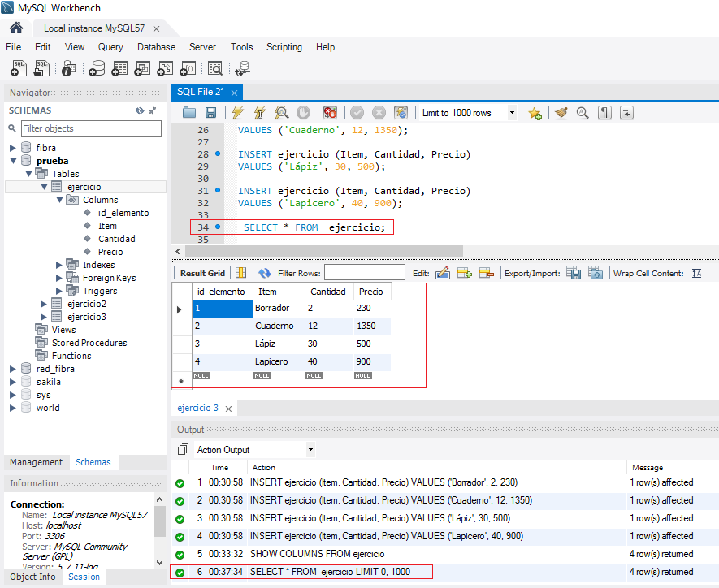This screenshot has height=588, width=719.
Task: Open the Action Output filter dropdown
Action: [310, 448]
